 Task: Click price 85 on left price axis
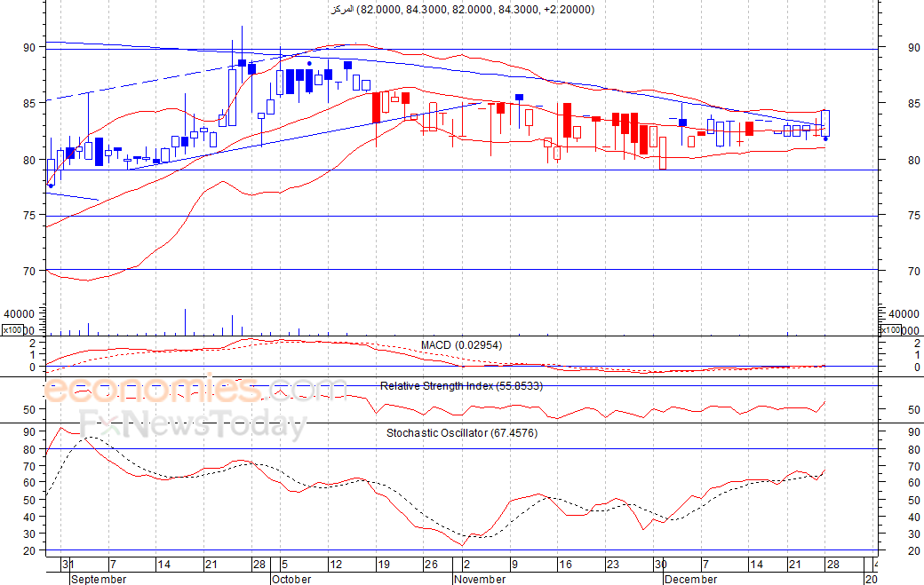coord(29,104)
